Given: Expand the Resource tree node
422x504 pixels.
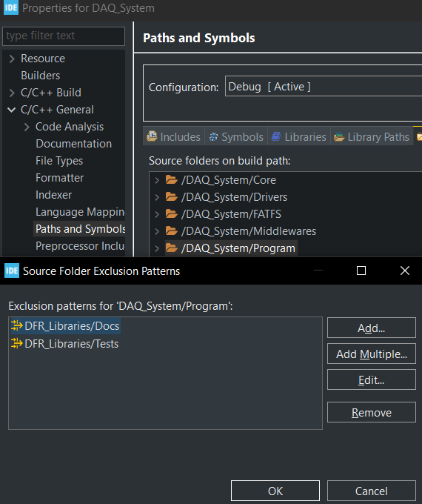Looking at the screenshot, I should pyautogui.click(x=12, y=59).
